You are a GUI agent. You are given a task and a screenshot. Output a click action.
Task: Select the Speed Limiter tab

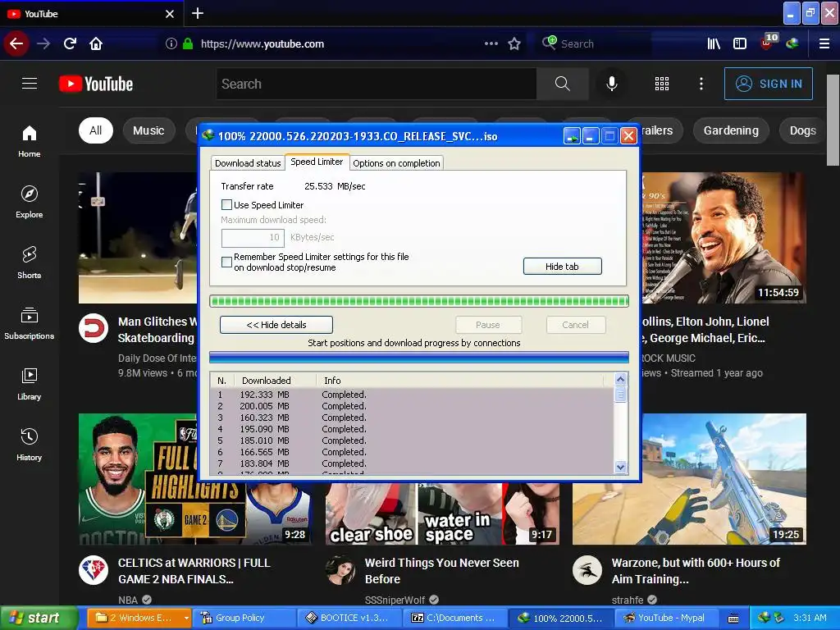pyautogui.click(x=317, y=162)
